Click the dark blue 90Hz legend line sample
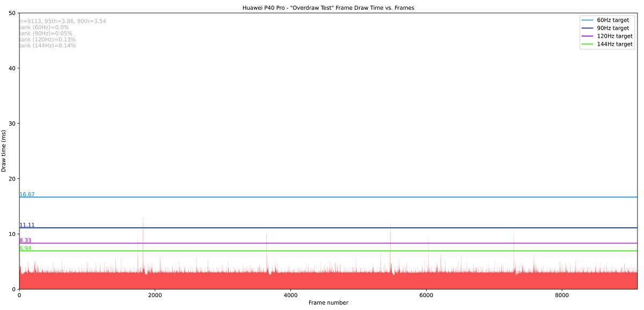 pyautogui.click(x=588, y=28)
